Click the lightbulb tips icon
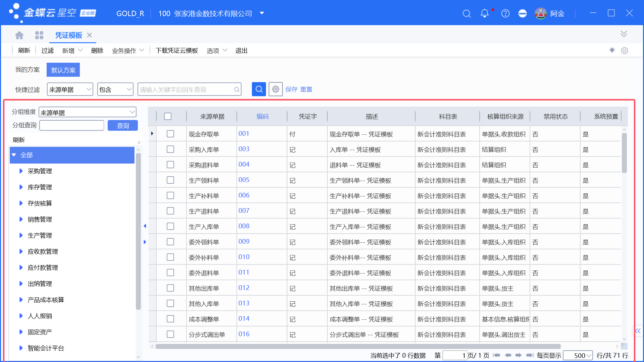Screen dimensions: 644x362 [x=612, y=50]
